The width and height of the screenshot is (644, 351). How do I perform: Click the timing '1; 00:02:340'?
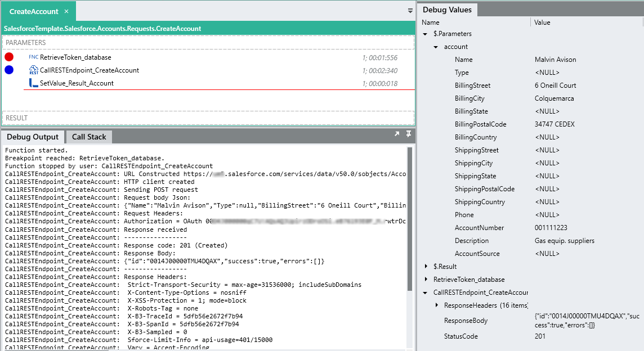point(380,71)
